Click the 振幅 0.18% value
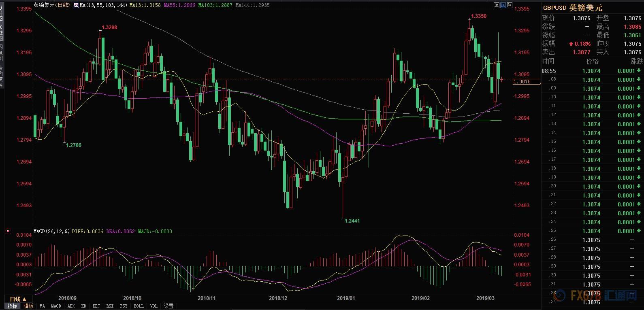 click(x=580, y=44)
